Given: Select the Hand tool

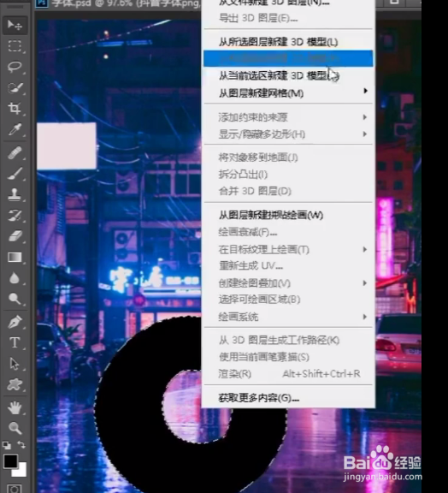Looking at the screenshot, I should pyautogui.click(x=15, y=407).
